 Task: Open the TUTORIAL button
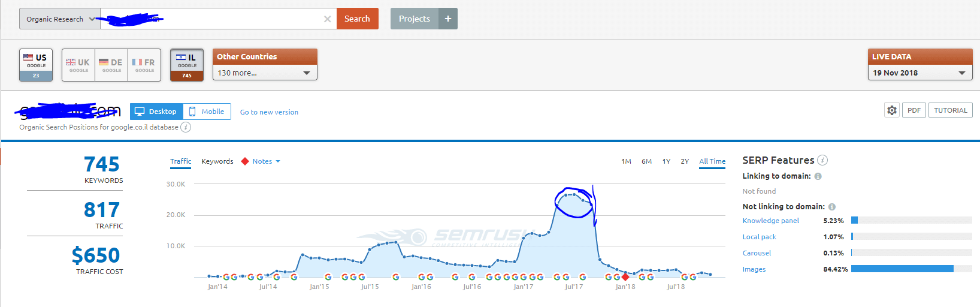951,110
